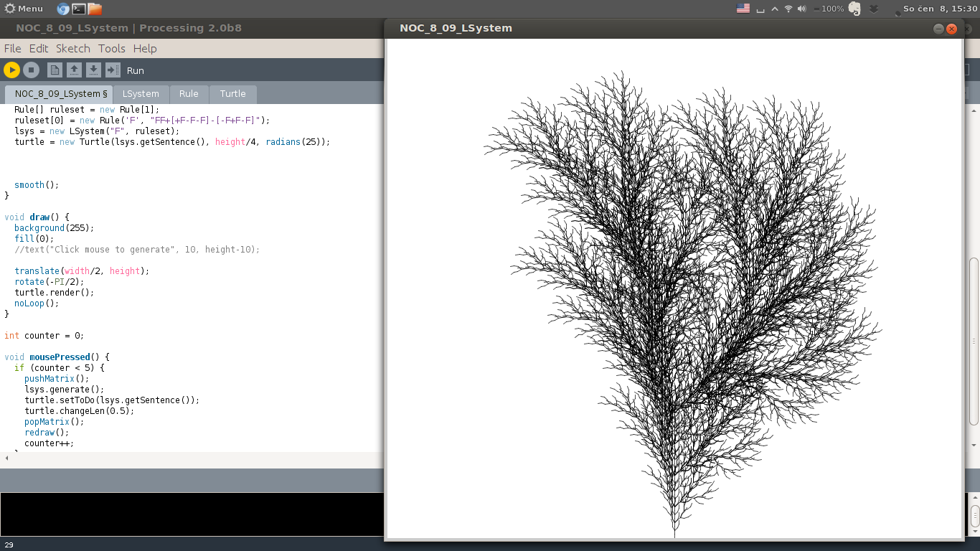
Task: Click the Export application icon
Action: pos(113,70)
